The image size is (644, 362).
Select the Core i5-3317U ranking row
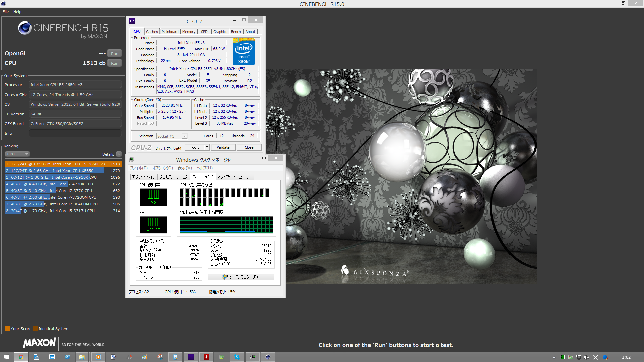click(63, 211)
